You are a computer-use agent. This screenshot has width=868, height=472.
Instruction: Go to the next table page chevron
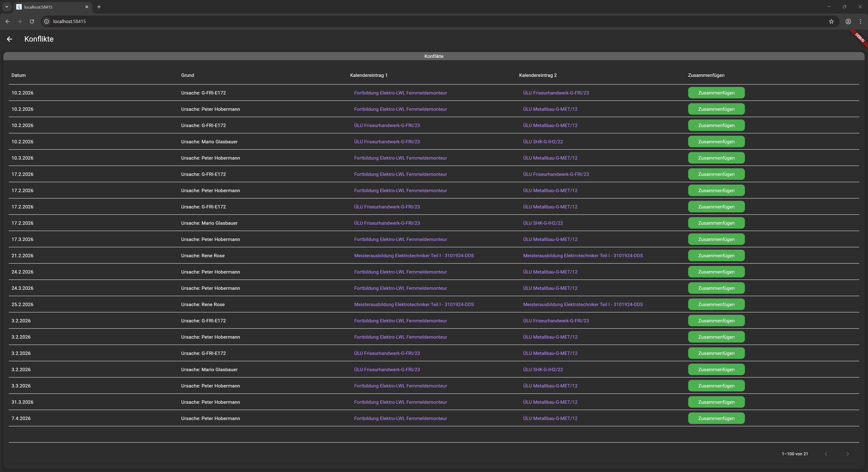[847, 454]
